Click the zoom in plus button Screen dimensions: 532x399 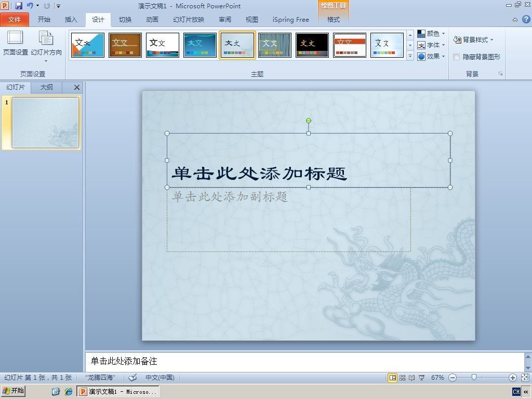(513, 378)
